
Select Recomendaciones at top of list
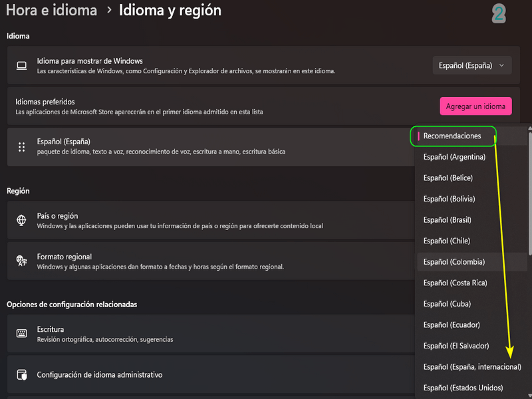coord(452,136)
